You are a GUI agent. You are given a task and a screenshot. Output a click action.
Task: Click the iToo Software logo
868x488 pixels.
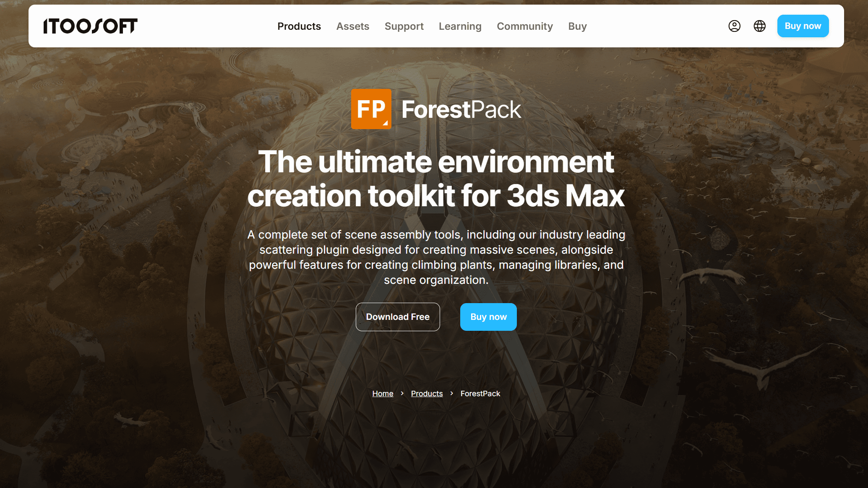(x=90, y=26)
